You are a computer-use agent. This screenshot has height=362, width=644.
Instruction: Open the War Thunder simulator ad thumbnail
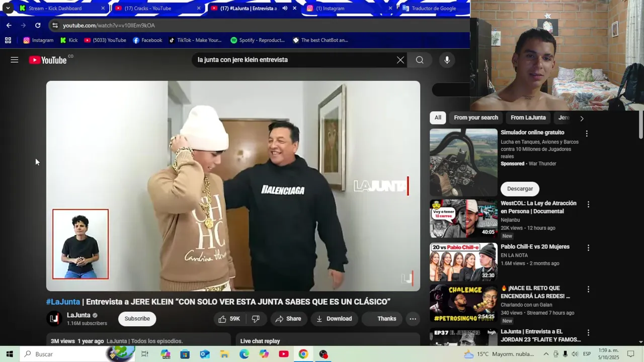point(463,162)
